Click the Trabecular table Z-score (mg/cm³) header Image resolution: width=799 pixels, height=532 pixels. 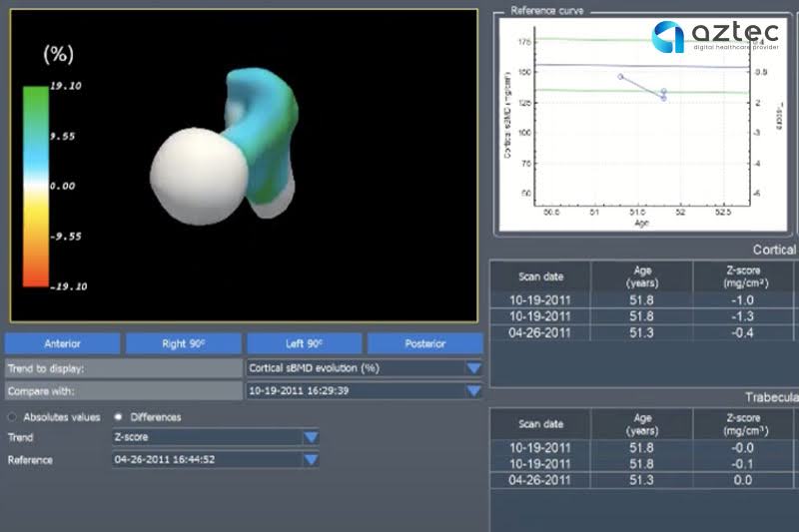[x=743, y=423]
